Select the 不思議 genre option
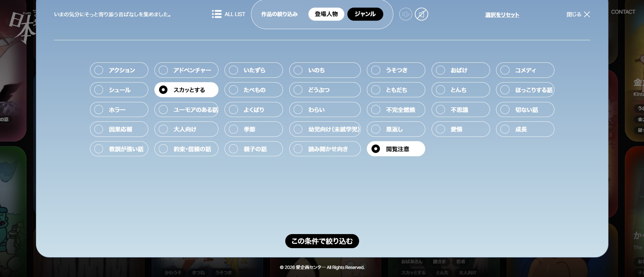Viewport: 644px width, 277px height. click(461, 110)
